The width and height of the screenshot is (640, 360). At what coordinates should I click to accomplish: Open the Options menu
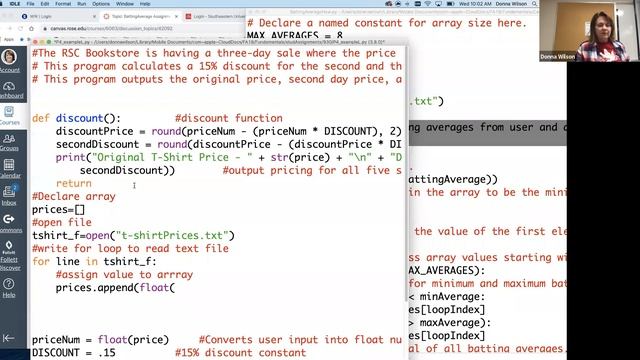click(101, 4)
